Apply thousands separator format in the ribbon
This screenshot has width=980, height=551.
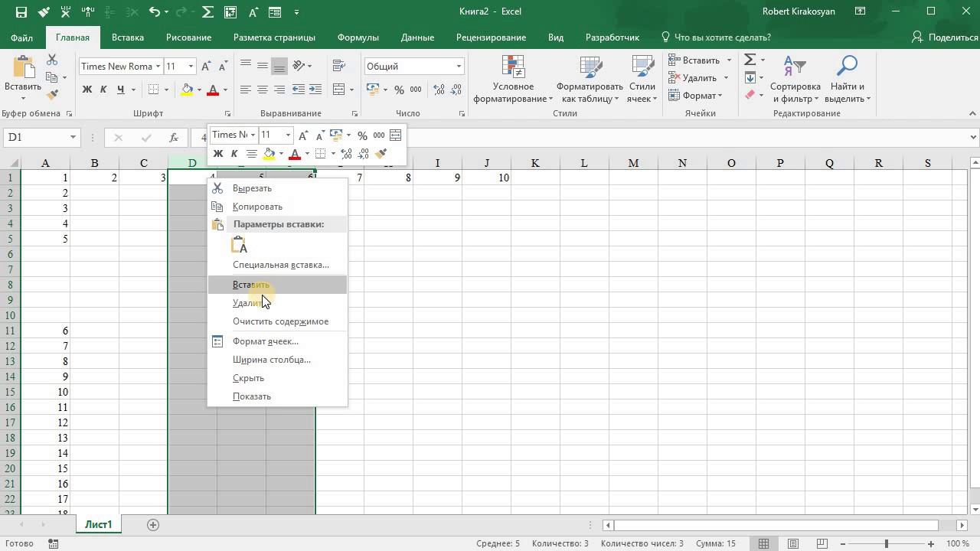(x=417, y=90)
